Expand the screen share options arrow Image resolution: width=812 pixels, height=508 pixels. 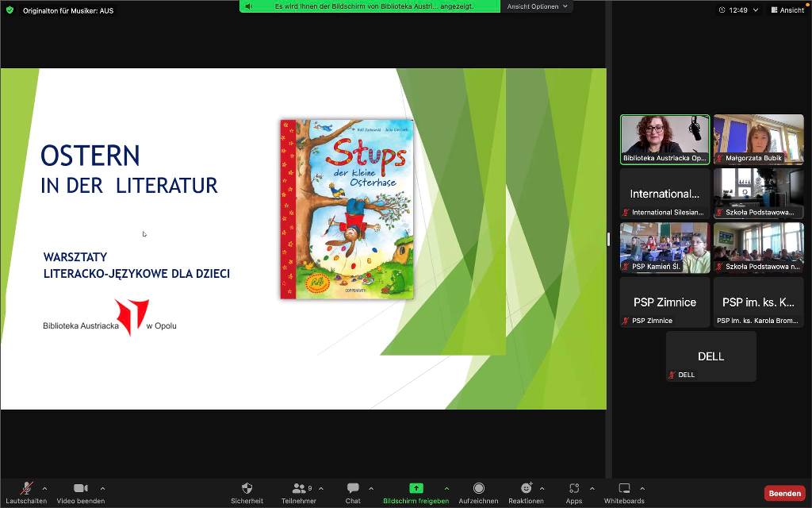(446, 488)
